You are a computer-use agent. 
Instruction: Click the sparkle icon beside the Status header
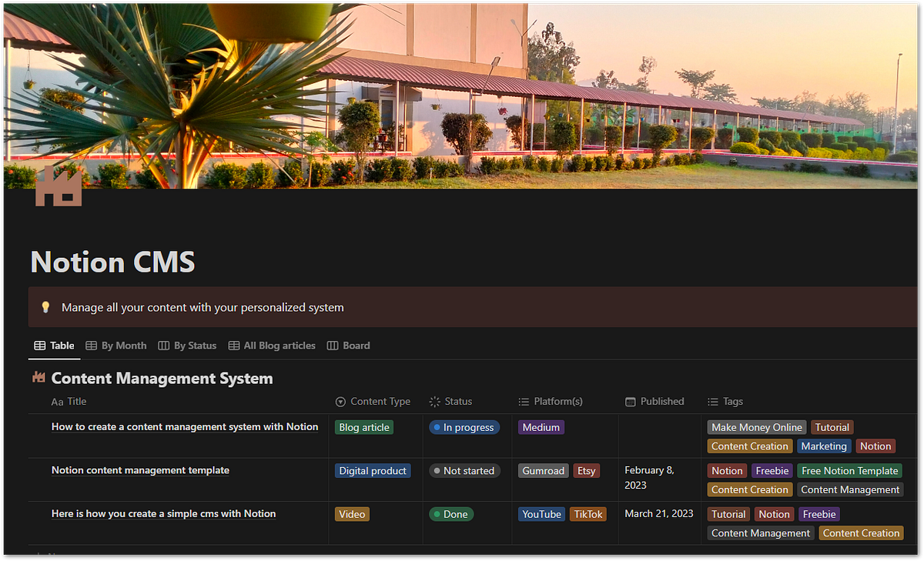(x=434, y=401)
